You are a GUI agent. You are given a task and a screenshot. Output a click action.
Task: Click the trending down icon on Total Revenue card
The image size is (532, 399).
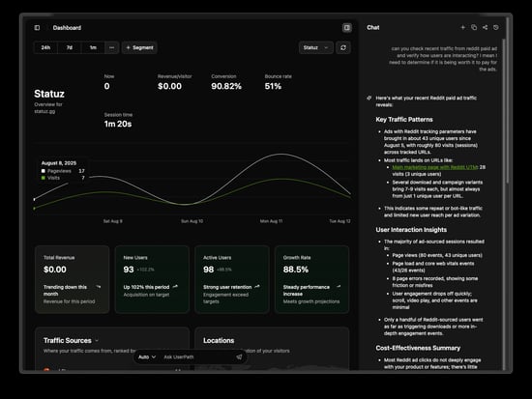click(99, 287)
